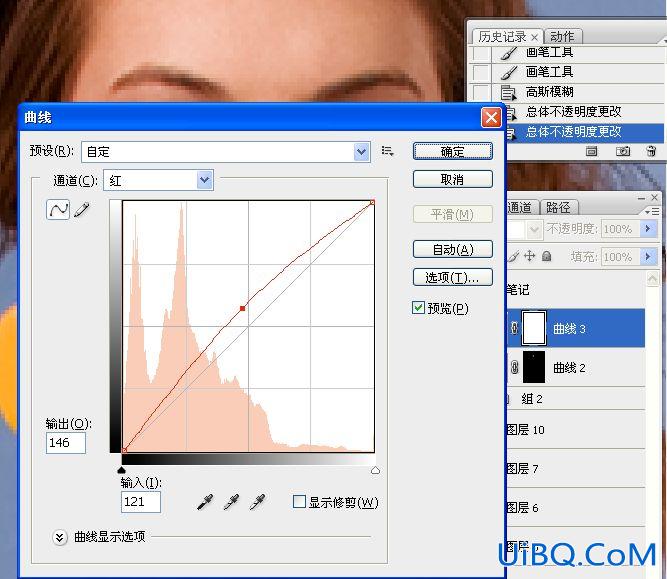Click the 平滑(M) button

click(453, 214)
